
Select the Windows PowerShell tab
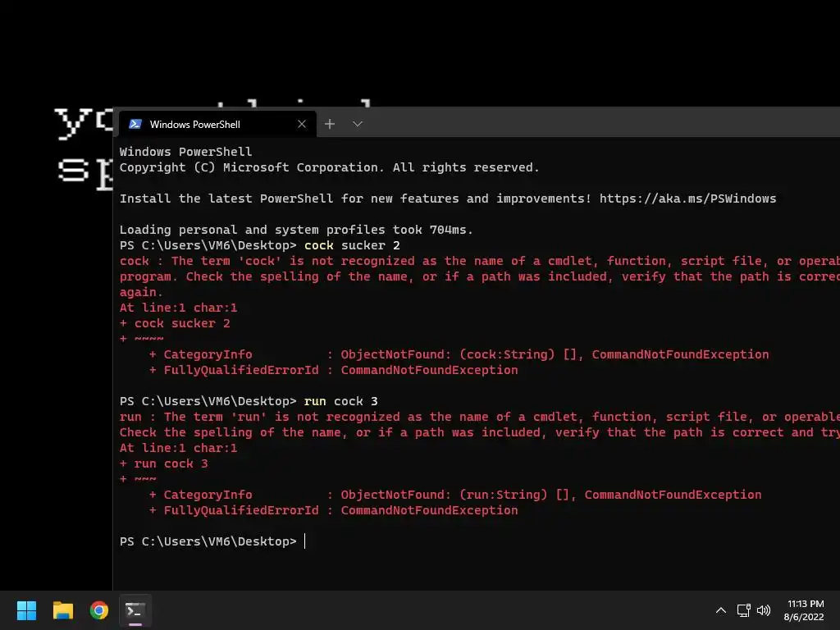tap(217, 125)
